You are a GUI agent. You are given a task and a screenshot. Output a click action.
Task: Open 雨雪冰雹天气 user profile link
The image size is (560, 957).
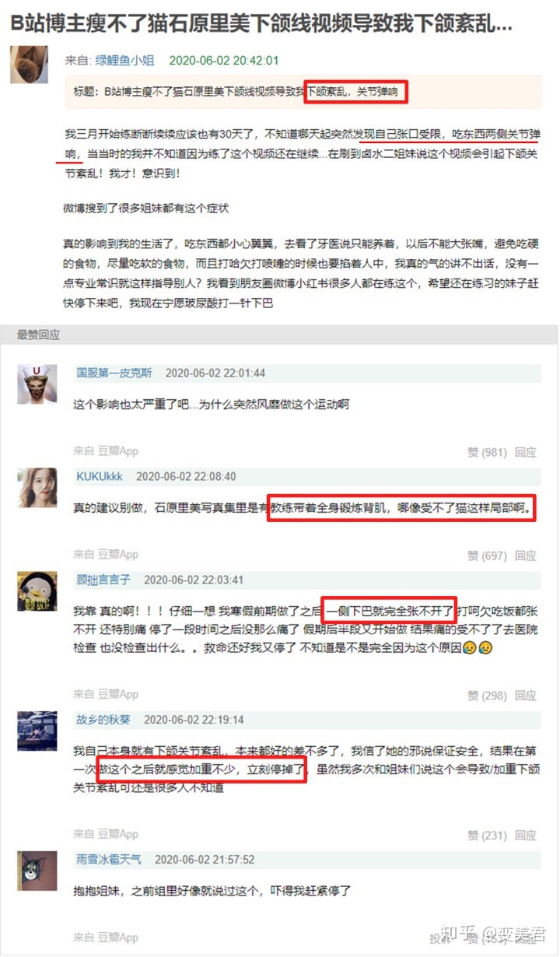109,860
